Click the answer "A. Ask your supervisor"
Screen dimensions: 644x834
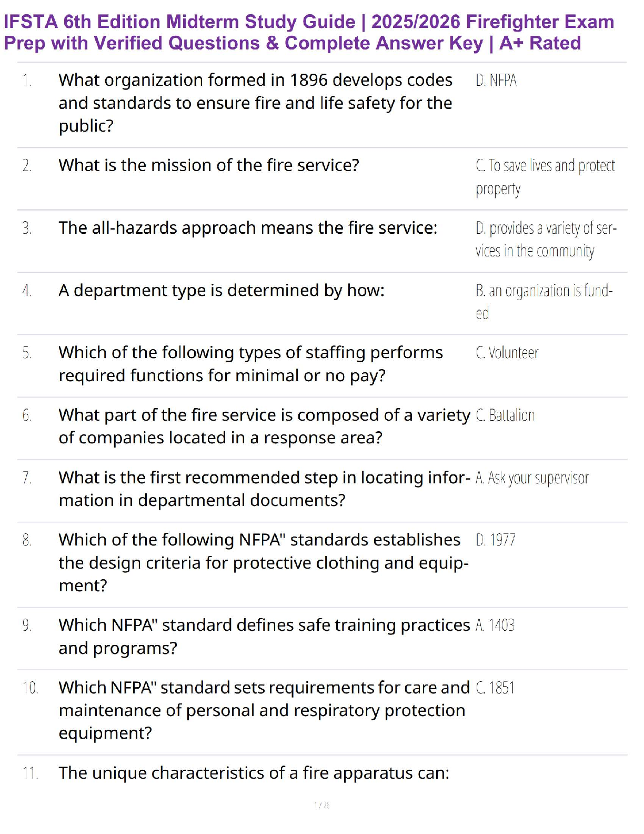pos(532,478)
